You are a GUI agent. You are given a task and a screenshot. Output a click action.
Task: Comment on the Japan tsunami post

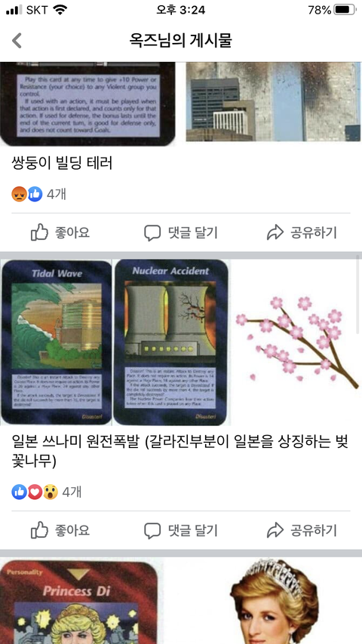[181, 530]
